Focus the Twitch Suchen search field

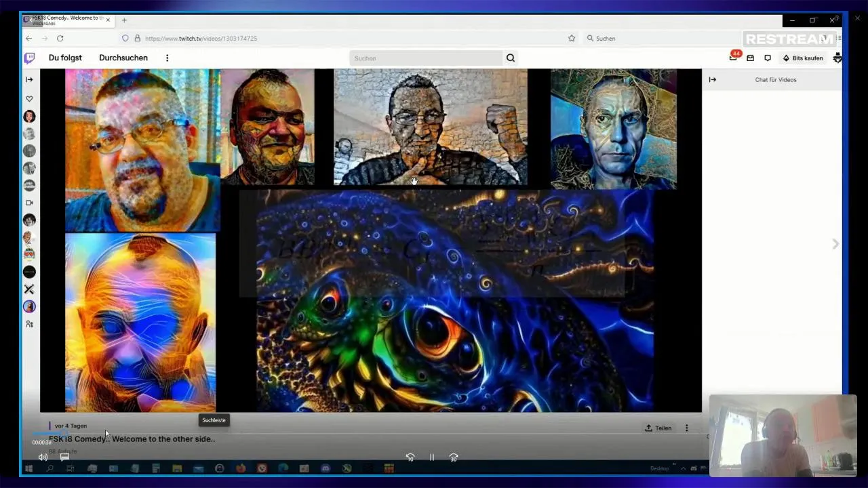pyautogui.click(x=426, y=58)
